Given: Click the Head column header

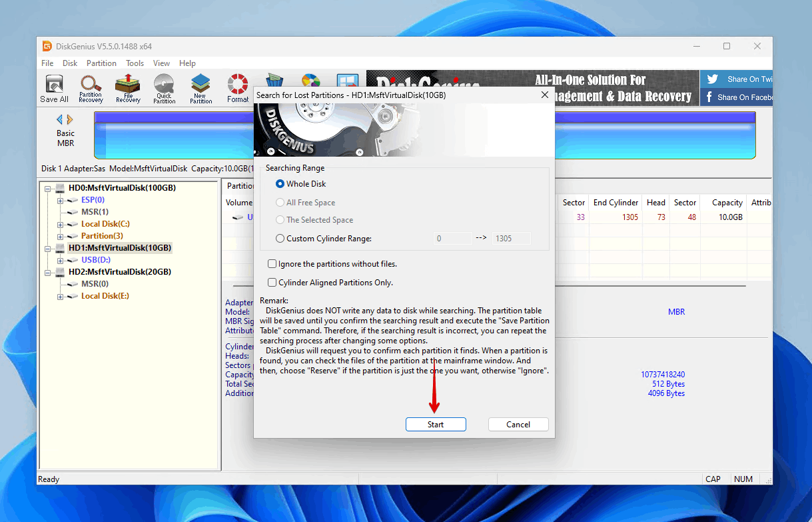Looking at the screenshot, I should click(656, 203).
